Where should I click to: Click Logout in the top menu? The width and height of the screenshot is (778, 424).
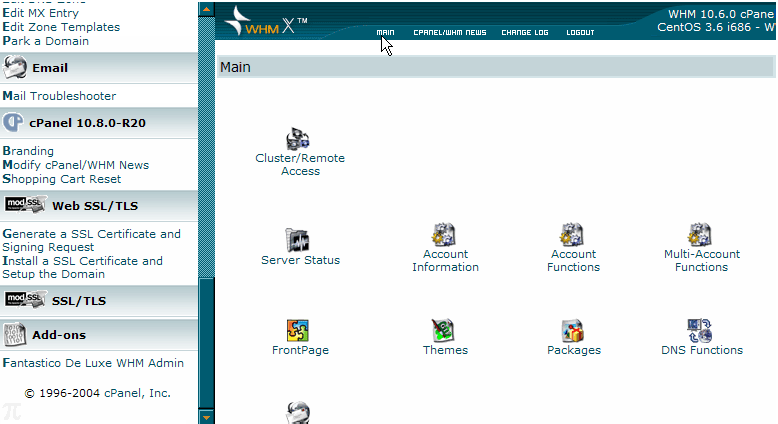click(580, 33)
